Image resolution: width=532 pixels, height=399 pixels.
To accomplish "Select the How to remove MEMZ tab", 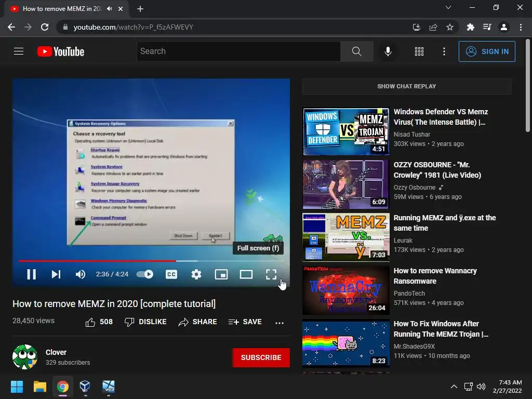I will [x=66, y=9].
